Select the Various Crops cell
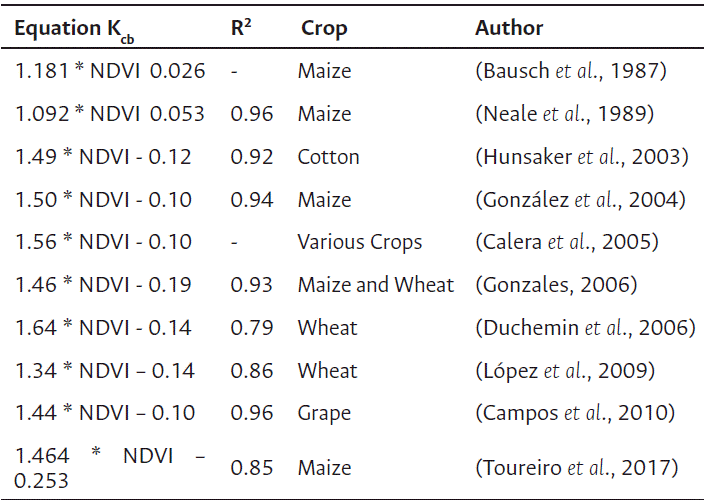This screenshot has height=500, width=704. click(x=360, y=243)
